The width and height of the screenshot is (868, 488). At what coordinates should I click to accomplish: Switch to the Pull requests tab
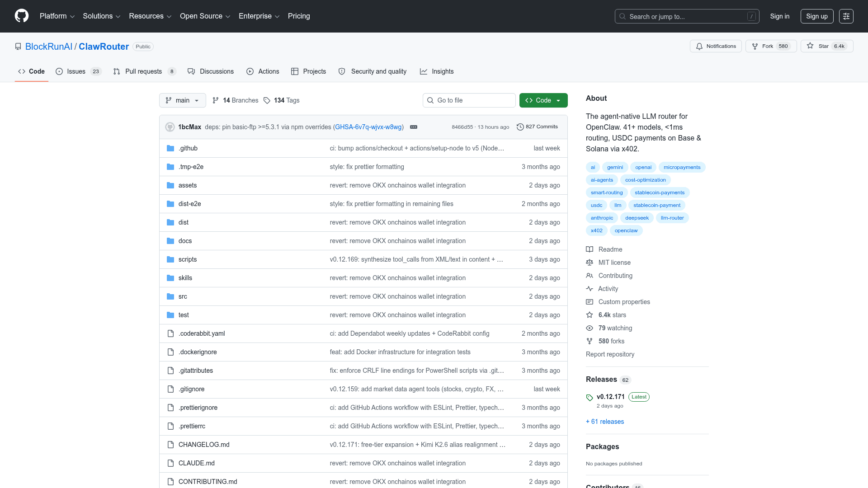[145, 71]
